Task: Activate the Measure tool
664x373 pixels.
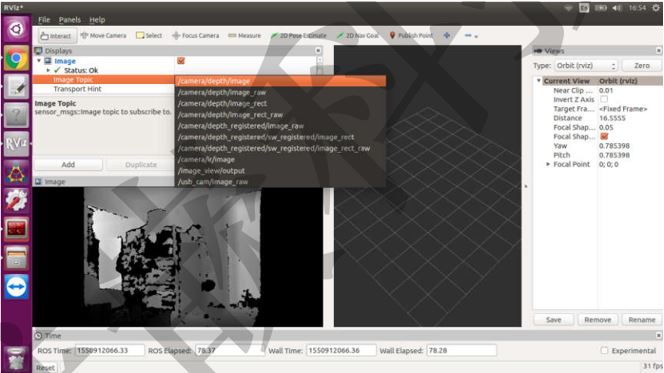Action: click(245, 36)
